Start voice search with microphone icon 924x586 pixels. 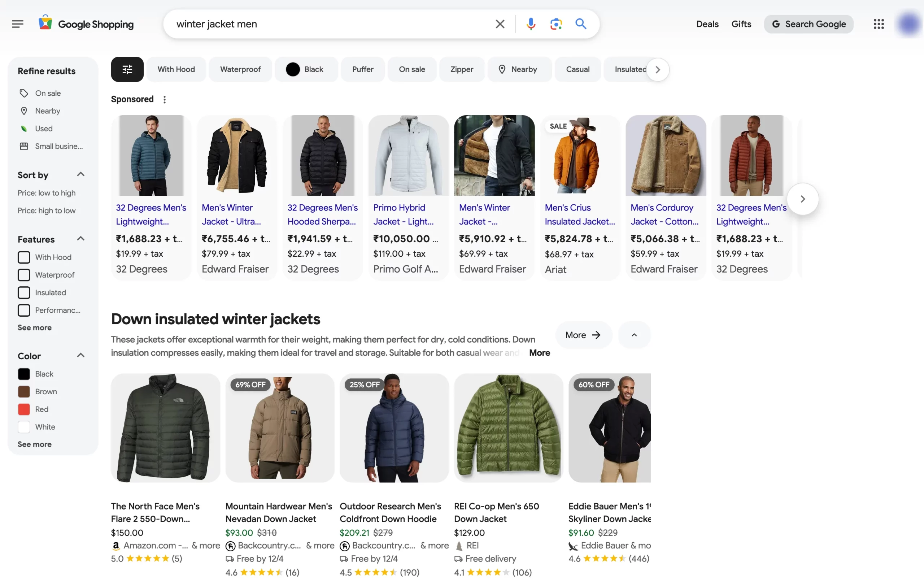[x=531, y=24]
